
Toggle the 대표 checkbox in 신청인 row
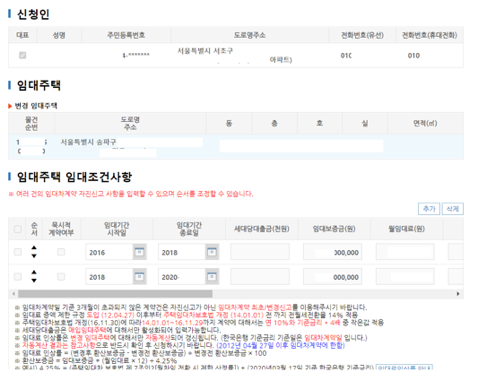click(22, 55)
